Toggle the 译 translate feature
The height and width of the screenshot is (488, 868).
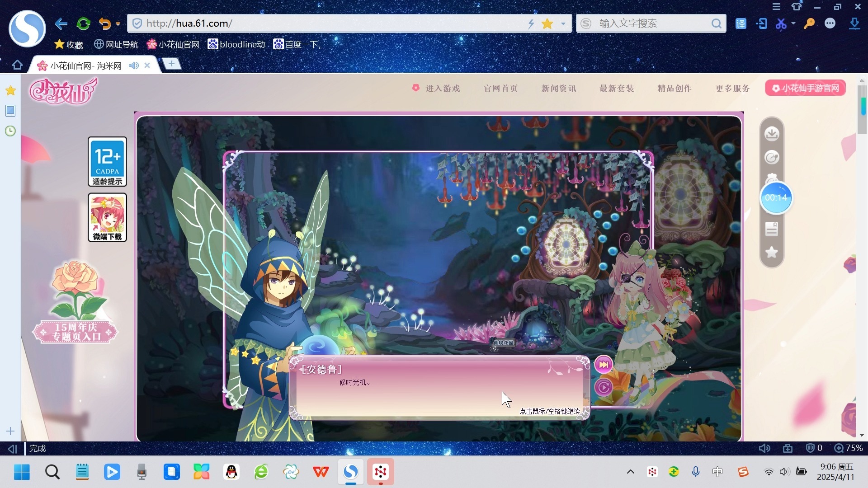(741, 23)
